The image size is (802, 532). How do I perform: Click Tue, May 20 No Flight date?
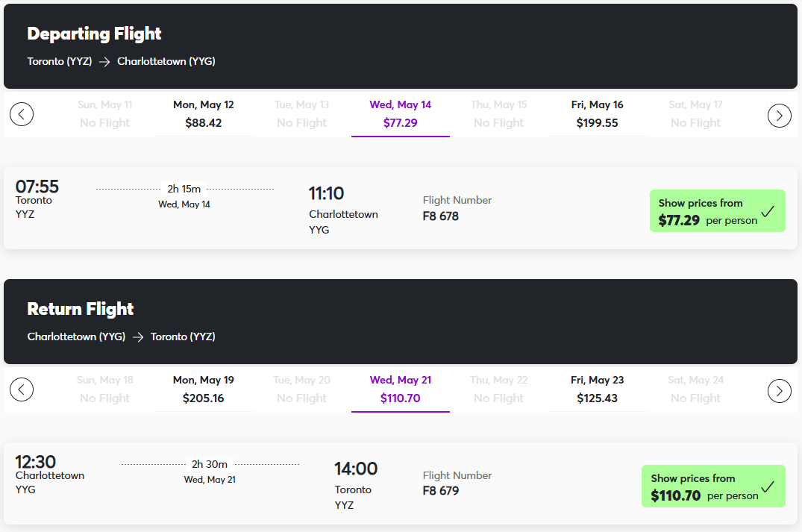(x=301, y=389)
